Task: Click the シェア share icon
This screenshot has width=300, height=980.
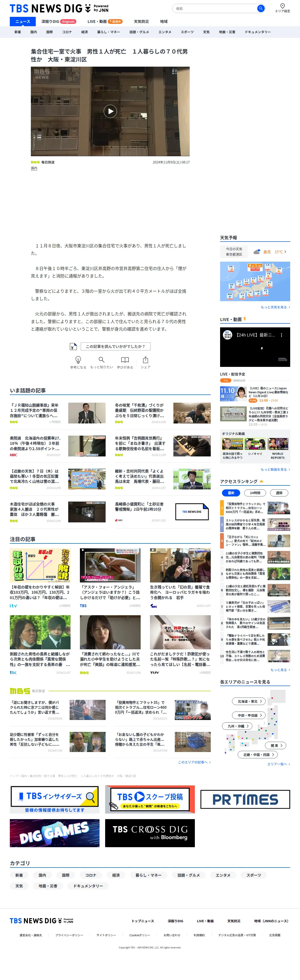Action: coord(145,359)
